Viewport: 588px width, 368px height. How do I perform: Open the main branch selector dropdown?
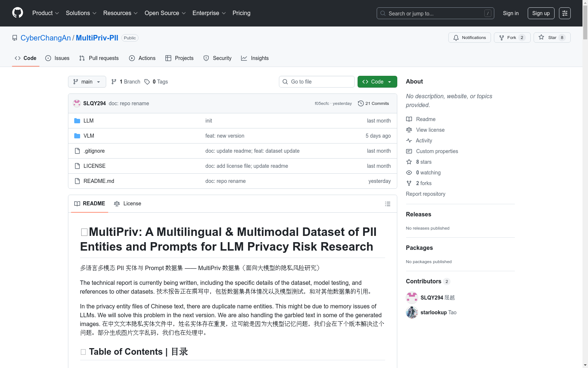pyautogui.click(x=87, y=82)
